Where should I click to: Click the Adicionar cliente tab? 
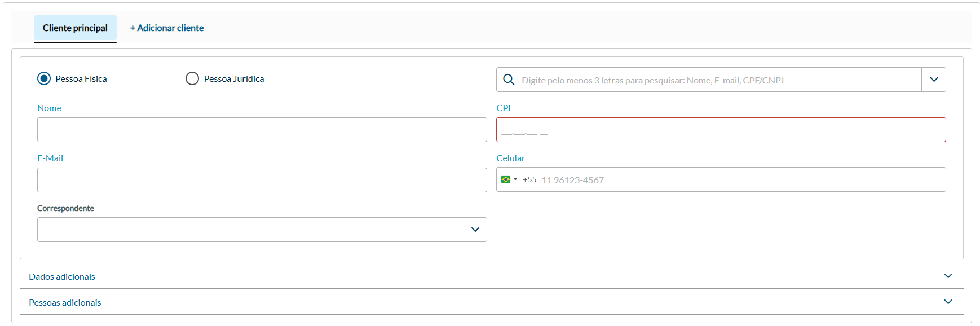coord(167,28)
